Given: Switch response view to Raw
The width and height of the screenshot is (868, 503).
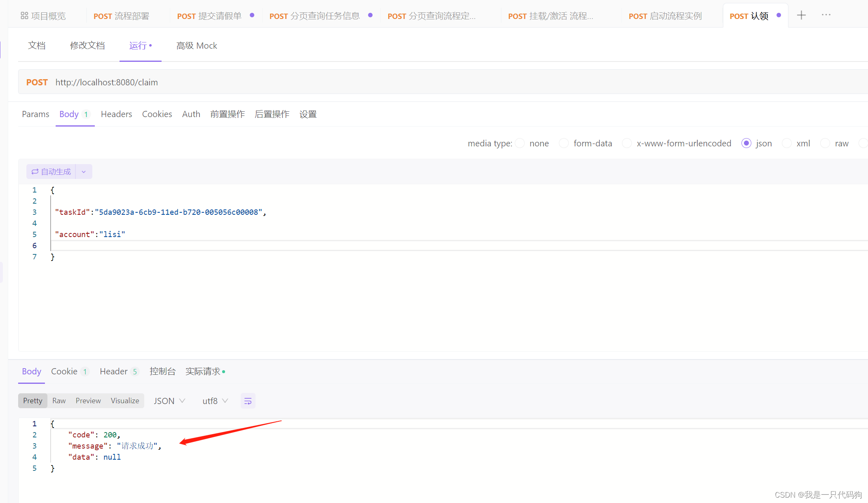Looking at the screenshot, I should (x=59, y=400).
